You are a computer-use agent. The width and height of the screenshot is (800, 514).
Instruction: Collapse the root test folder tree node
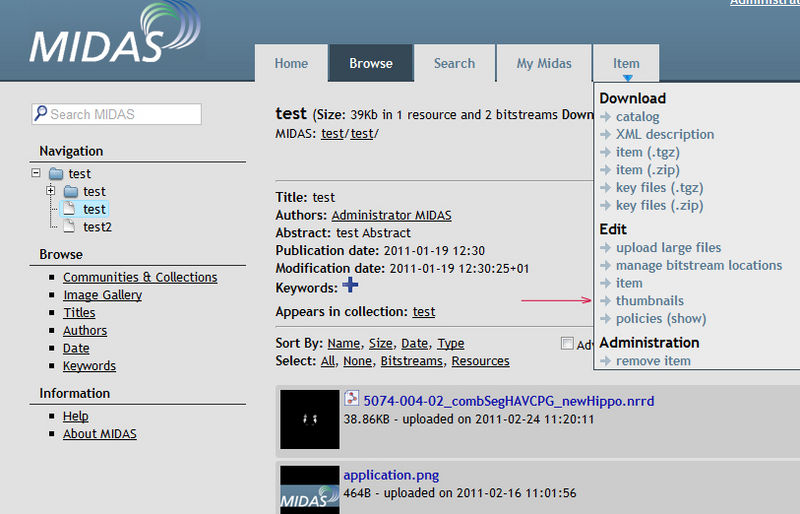(36, 173)
